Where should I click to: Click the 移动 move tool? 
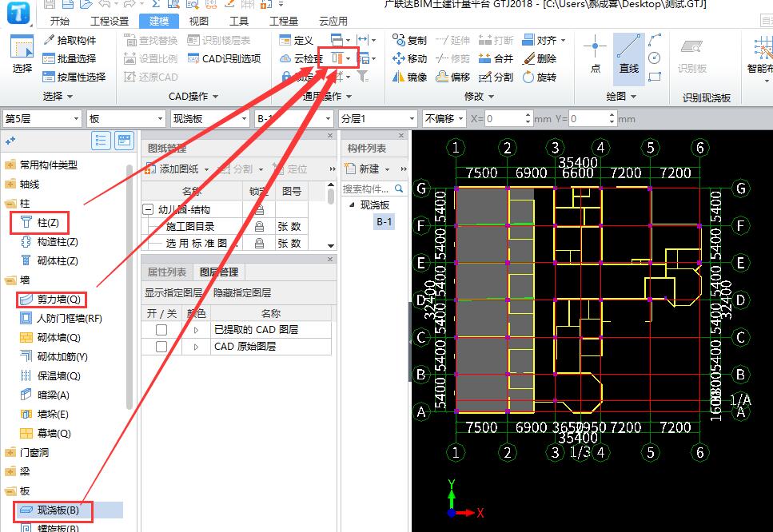pos(409,58)
